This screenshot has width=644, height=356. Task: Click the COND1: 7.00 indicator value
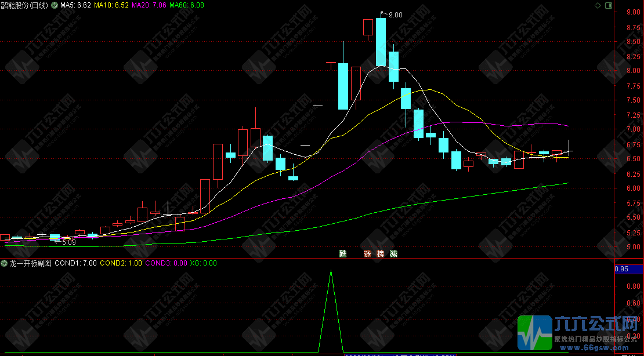tap(75, 263)
